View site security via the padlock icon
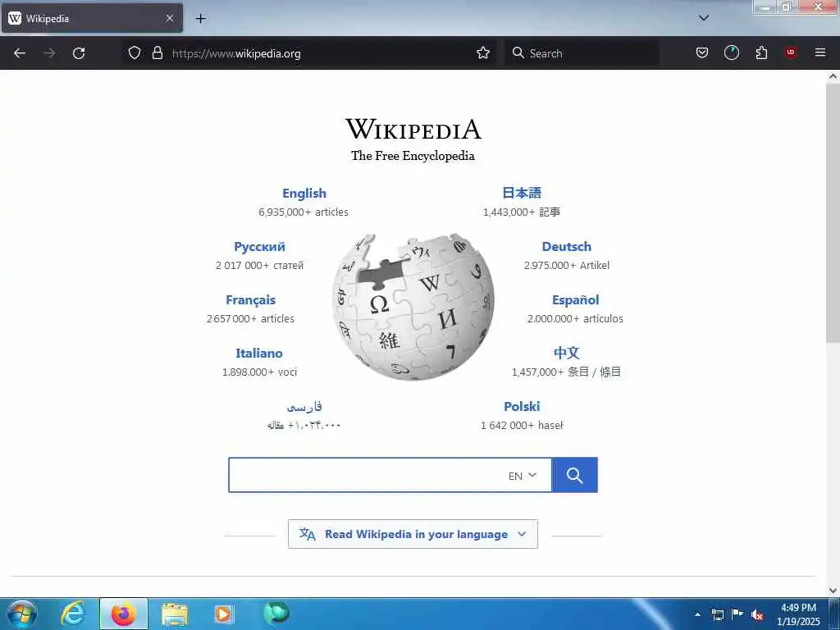The height and width of the screenshot is (630, 840). (x=157, y=52)
